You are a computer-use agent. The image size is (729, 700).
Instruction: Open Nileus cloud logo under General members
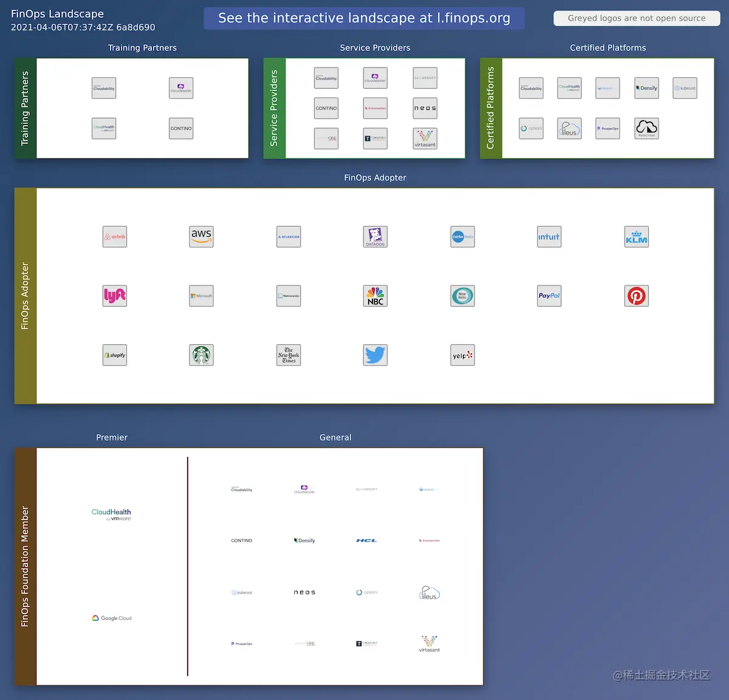click(x=430, y=593)
